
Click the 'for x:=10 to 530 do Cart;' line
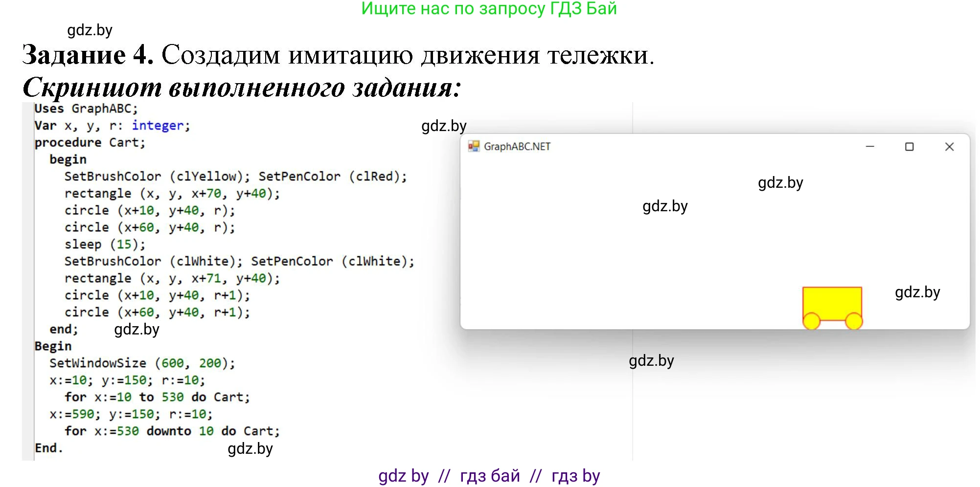(x=157, y=397)
